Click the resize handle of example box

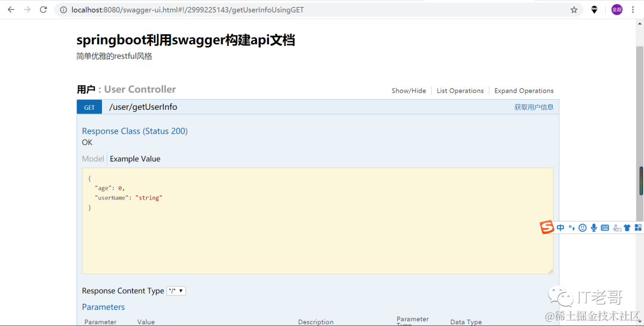(x=551, y=271)
